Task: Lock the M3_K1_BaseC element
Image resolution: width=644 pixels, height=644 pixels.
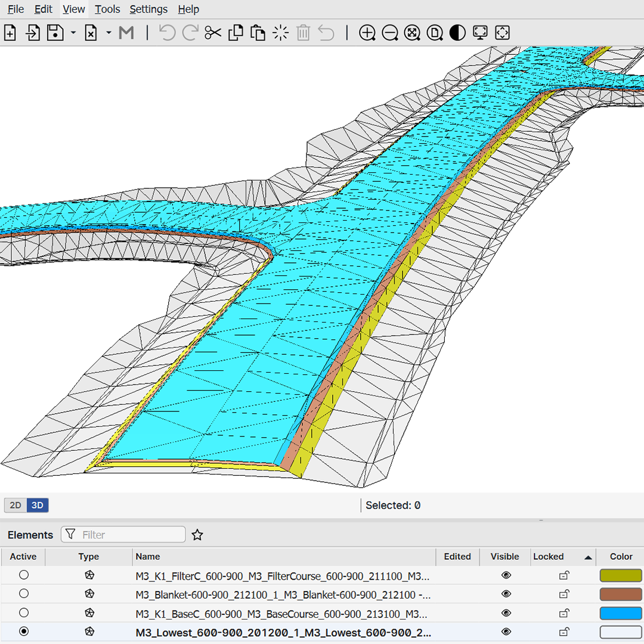Action: 563,614
